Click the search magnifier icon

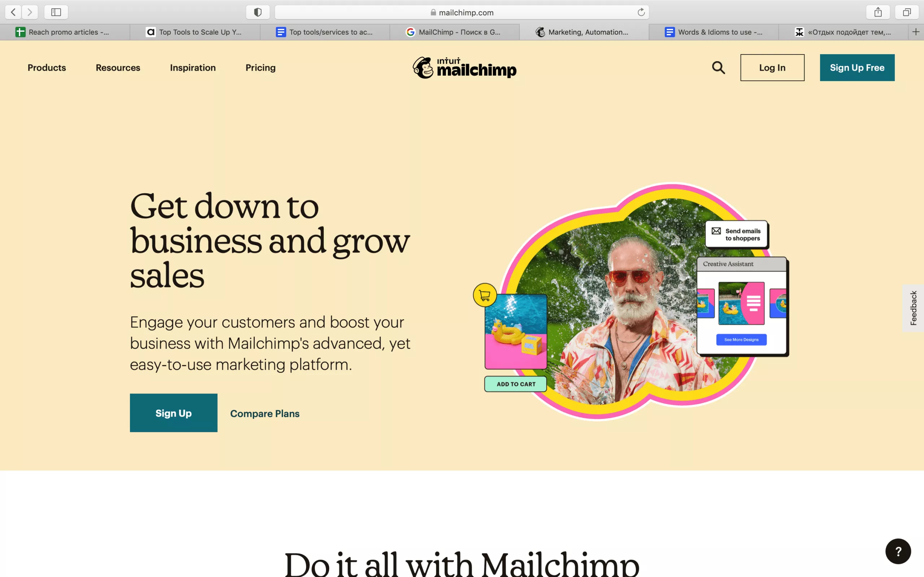(x=718, y=67)
